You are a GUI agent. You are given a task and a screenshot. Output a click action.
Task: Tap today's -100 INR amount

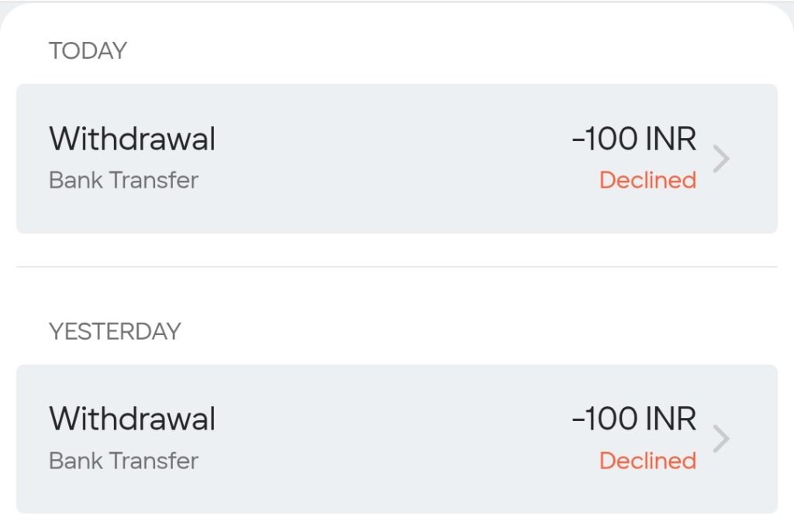[x=634, y=140]
